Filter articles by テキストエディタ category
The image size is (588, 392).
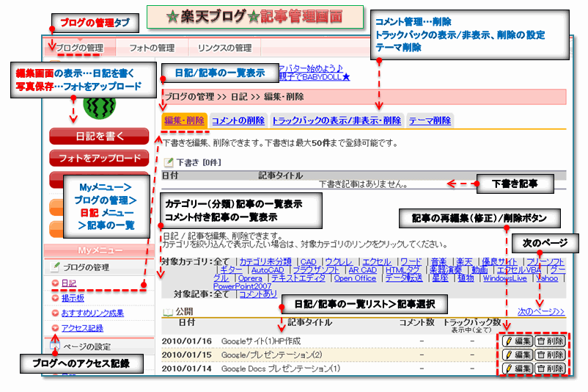[x=298, y=278]
